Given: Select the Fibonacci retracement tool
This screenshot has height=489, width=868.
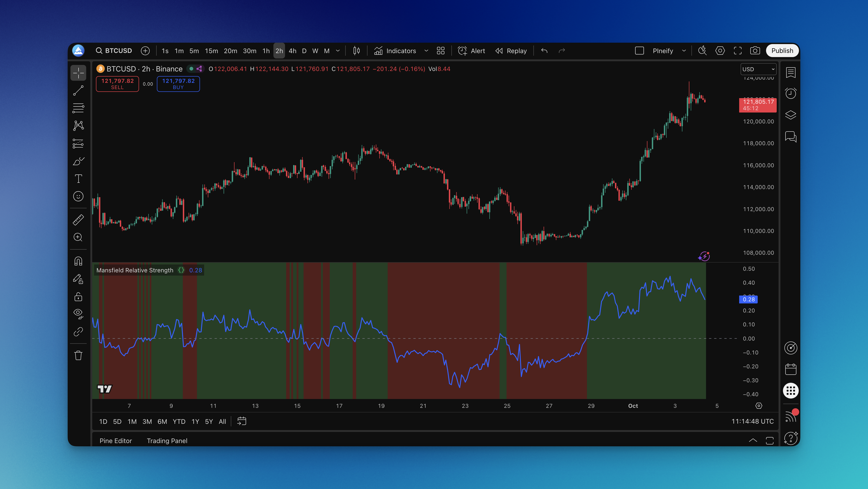Looking at the screenshot, I should 78,108.
